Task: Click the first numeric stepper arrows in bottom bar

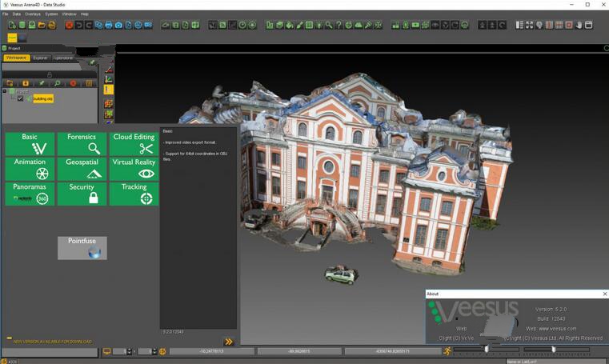Action: [x=130, y=351]
